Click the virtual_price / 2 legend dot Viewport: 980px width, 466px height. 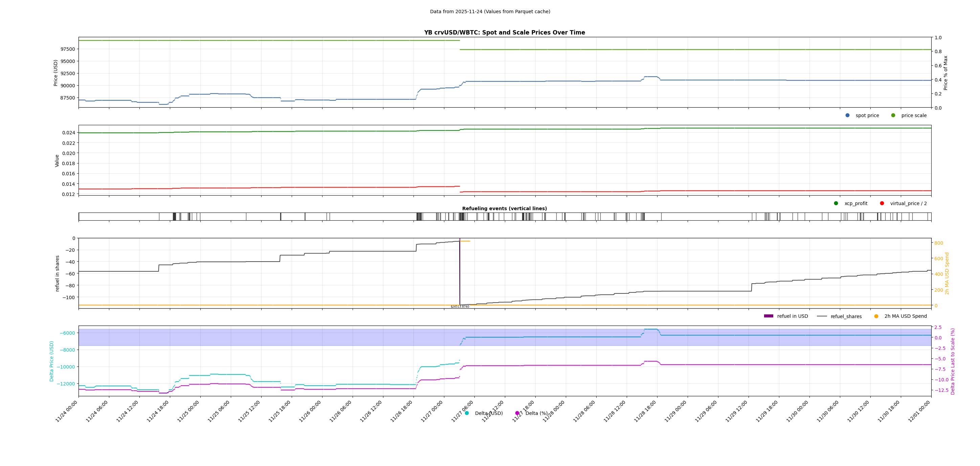coord(882,203)
